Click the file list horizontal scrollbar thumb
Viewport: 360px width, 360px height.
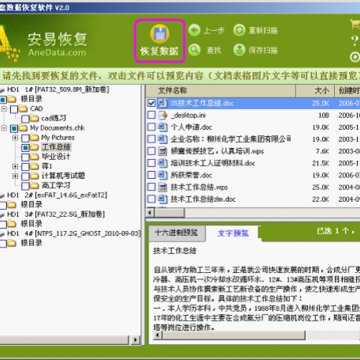(x=170, y=213)
